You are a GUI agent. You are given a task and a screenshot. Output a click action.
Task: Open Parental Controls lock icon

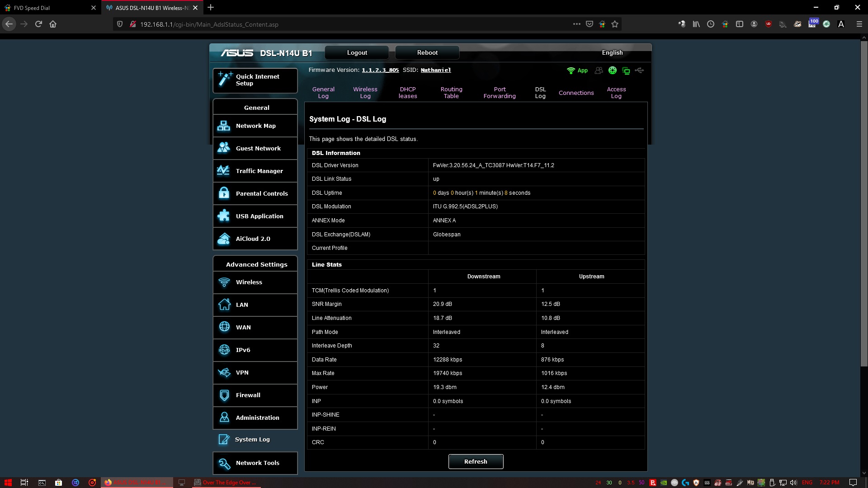pyautogui.click(x=224, y=193)
